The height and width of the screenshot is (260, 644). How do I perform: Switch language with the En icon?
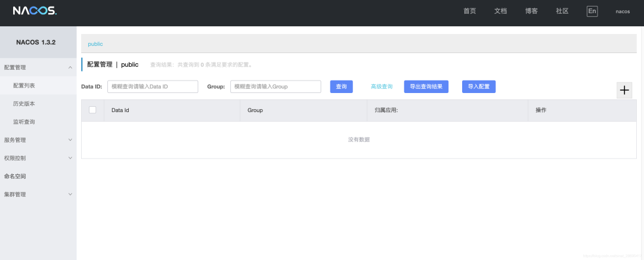coord(592,11)
